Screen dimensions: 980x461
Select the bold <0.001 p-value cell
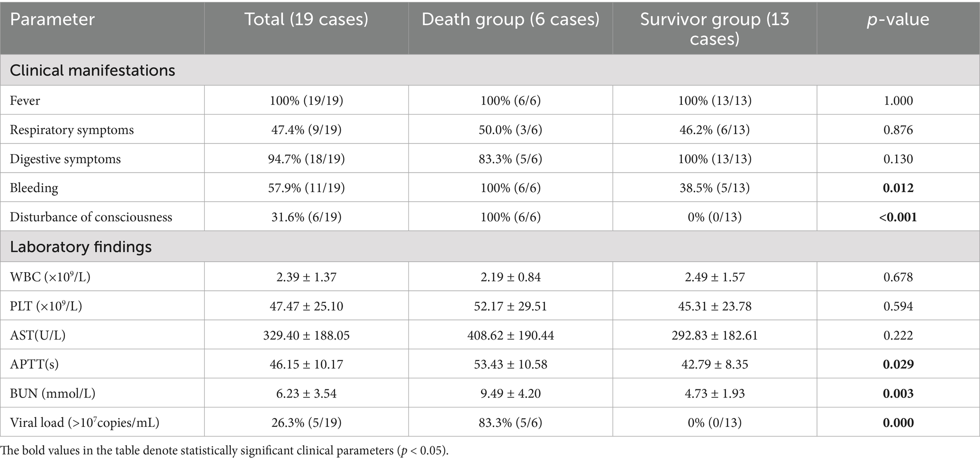(898, 217)
